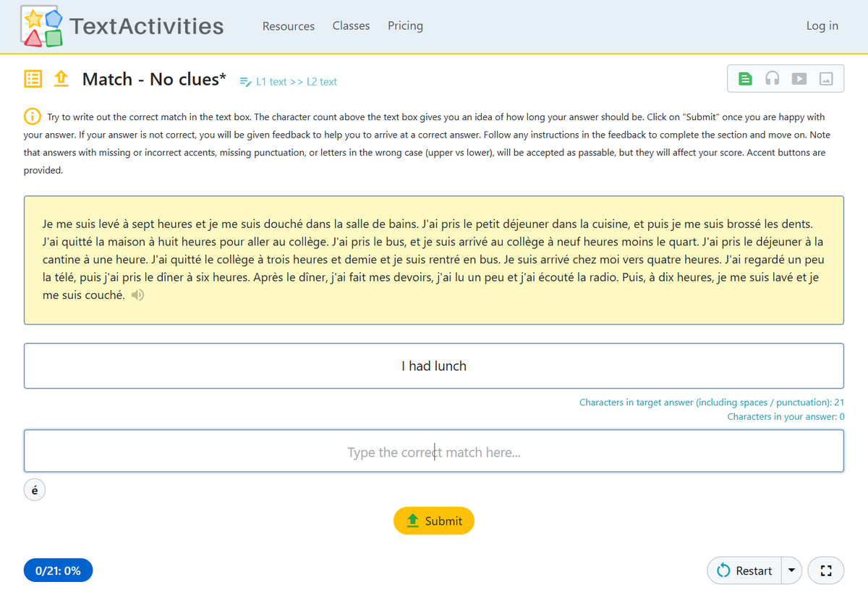This screenshot has width=868, height=595.
Task: Click the activity list icon beside the title
Action: (33, 79)
